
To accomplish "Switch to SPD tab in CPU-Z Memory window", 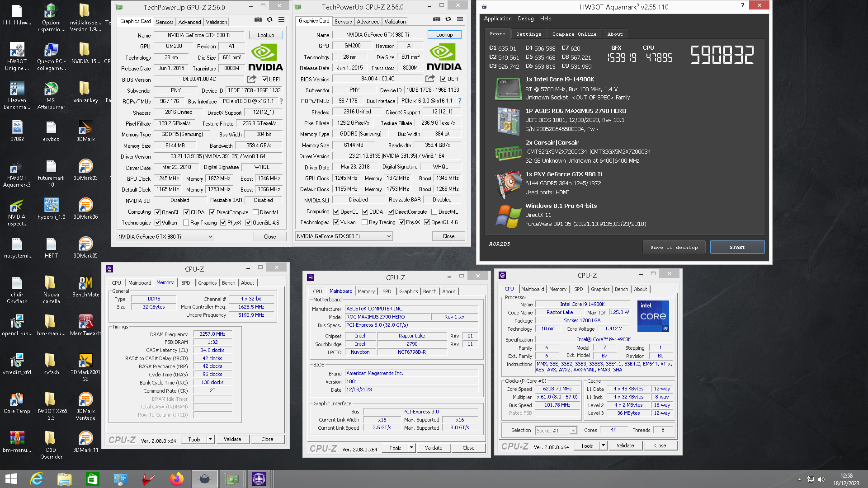I will 185,283.
